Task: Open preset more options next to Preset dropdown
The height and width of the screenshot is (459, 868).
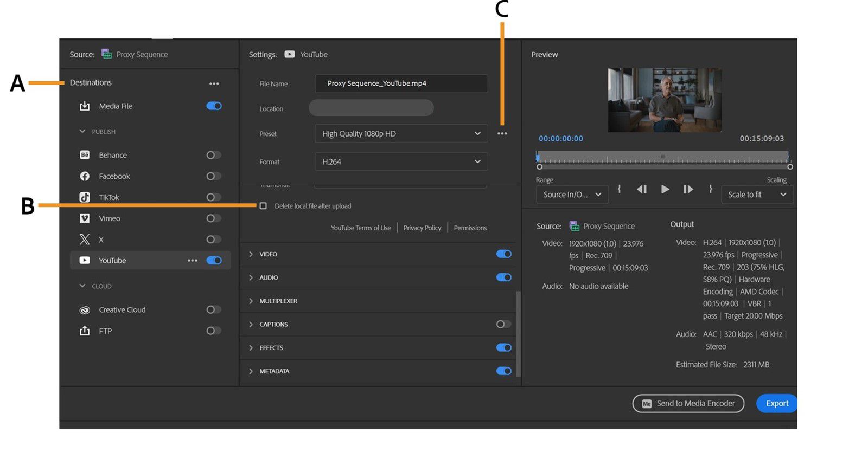Action: (502, 134)
